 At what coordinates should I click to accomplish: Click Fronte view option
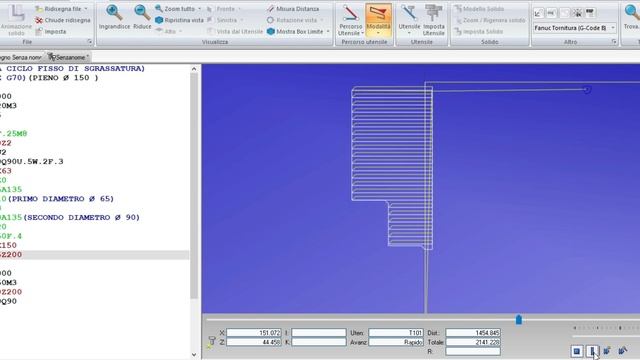[x=224, y=9]
